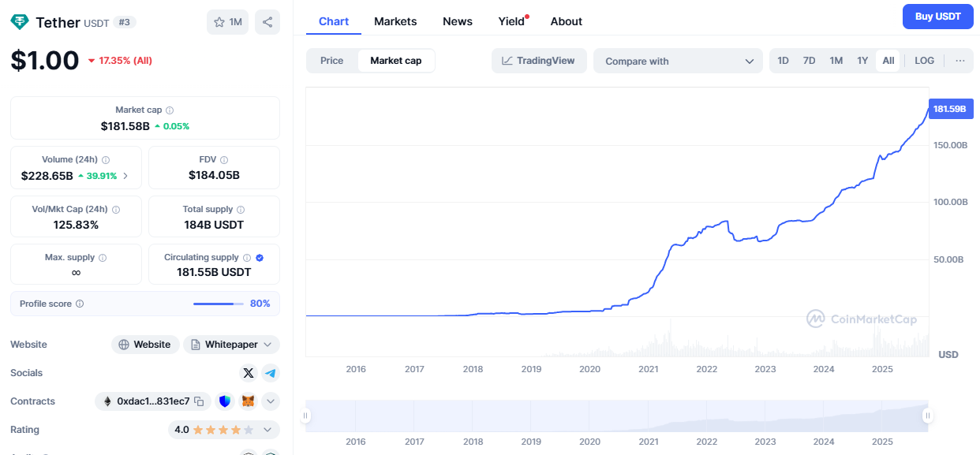Click the chart range navigator area
The image size is (980, 455).
(x=617, y=416)
